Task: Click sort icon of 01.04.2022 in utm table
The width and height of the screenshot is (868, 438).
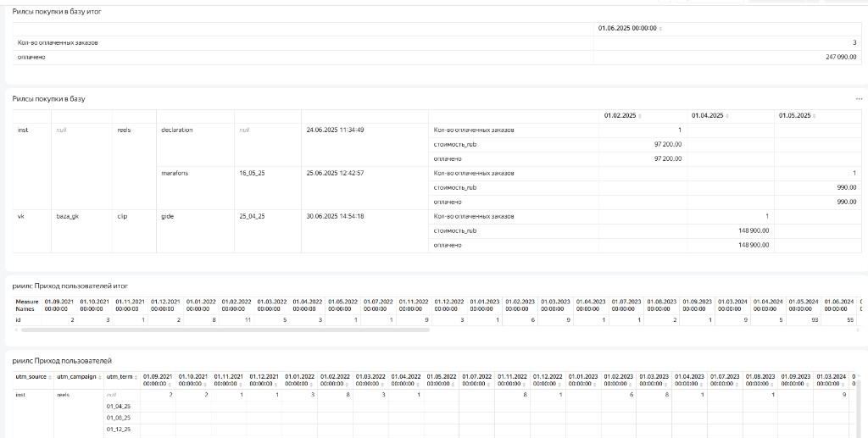Action: (417, 384)
